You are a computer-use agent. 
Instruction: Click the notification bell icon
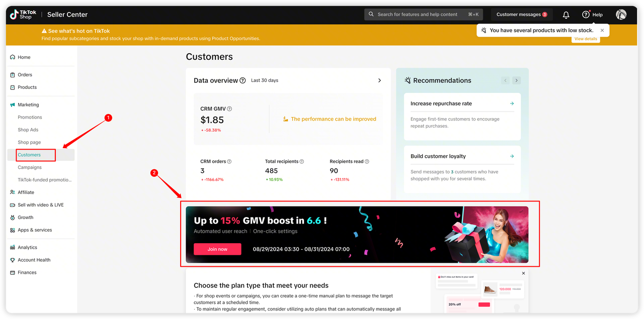point(566,15)
